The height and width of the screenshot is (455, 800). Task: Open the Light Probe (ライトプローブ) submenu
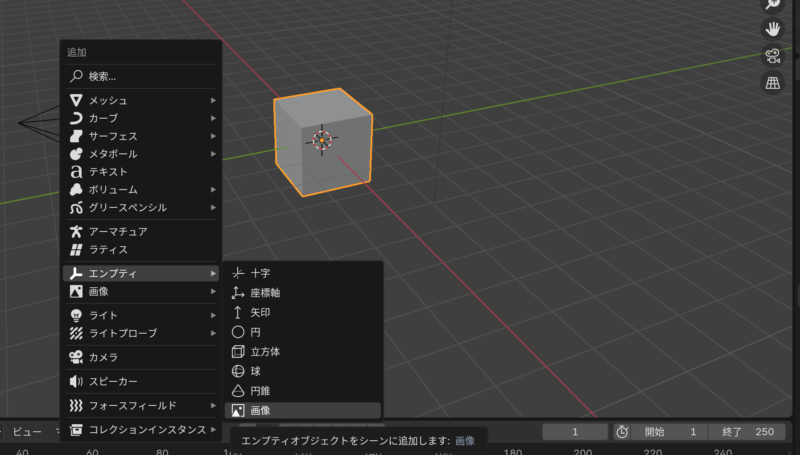(141, 333)
